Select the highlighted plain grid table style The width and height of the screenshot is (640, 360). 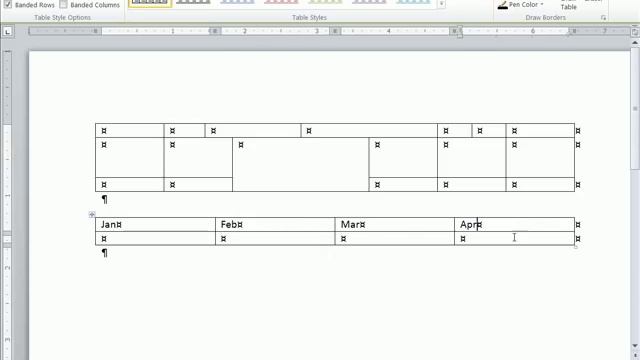[150, 3]
